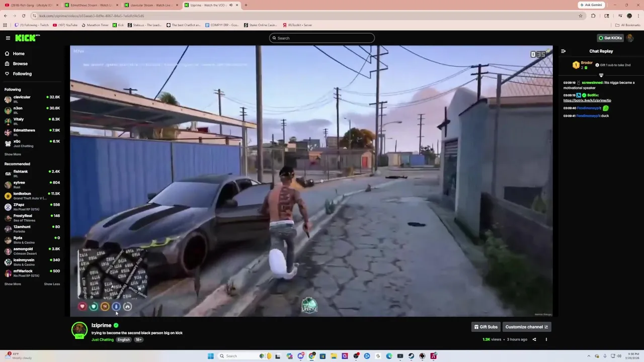Open the Windows Start menu
The height and width of the screenshot is (362, 644).
point(210,356)
